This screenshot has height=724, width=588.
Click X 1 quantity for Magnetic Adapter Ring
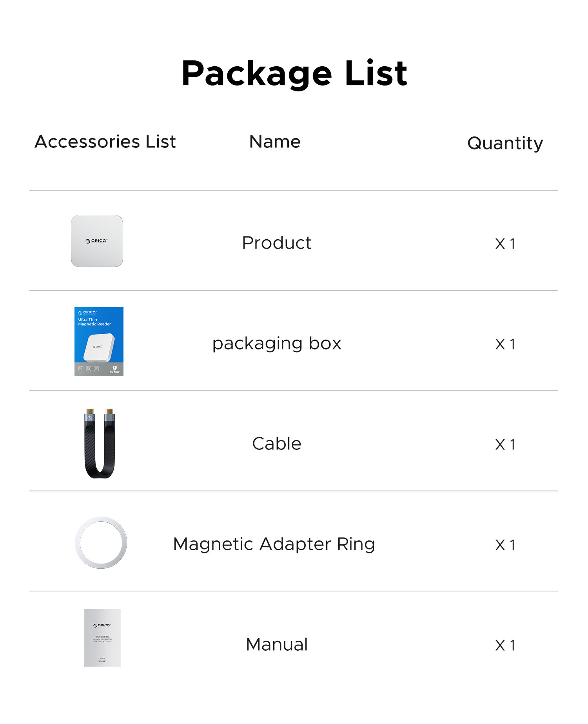(505, 545)
